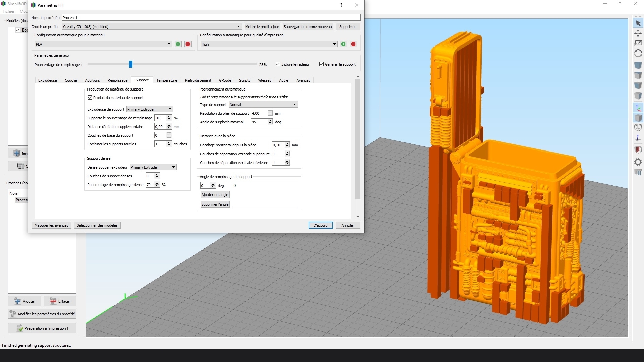Select the arrow selection tool in right toolbar

(x=638, y=23)
